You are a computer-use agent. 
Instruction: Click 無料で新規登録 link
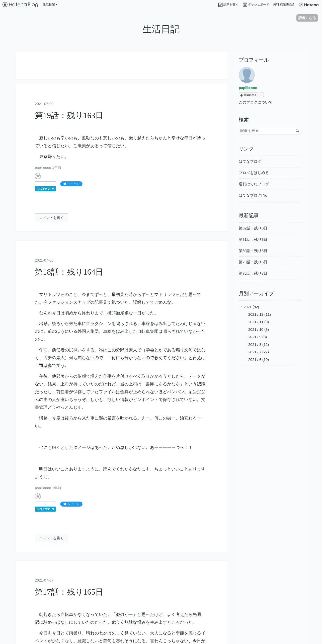(x=284, y=5)
